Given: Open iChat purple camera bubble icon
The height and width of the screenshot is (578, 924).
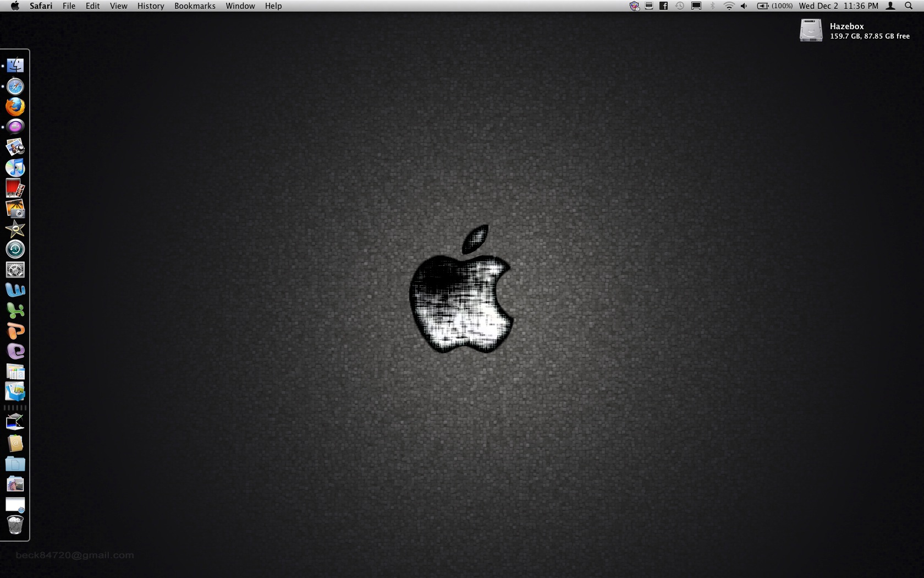Looking at the screenshot, I should [x=15, y=127].
